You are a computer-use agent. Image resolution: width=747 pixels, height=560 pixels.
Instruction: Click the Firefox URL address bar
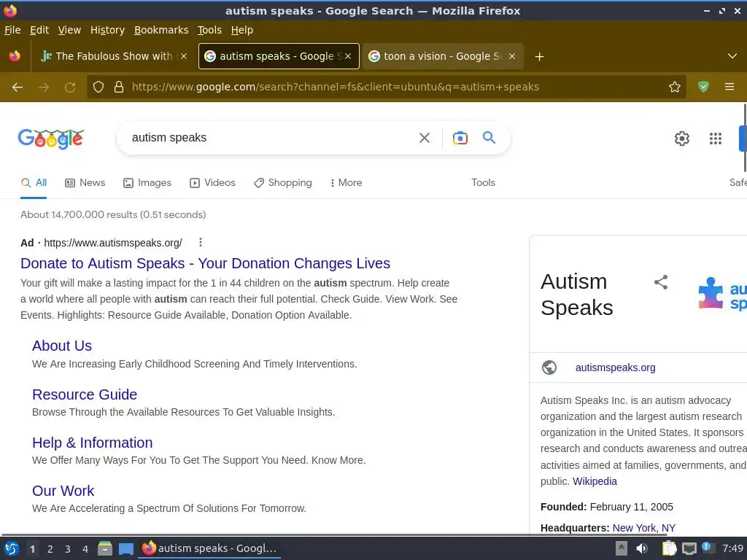387,87
